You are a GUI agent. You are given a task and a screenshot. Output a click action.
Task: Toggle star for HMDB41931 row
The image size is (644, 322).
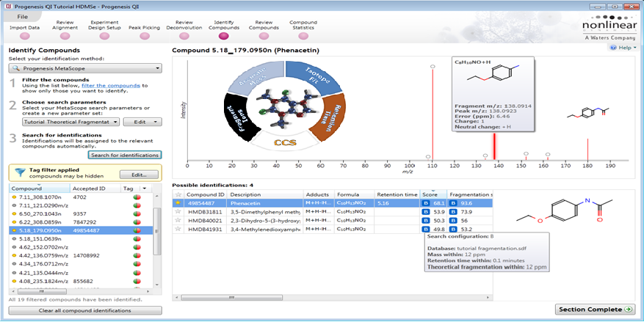click(178, 228)
